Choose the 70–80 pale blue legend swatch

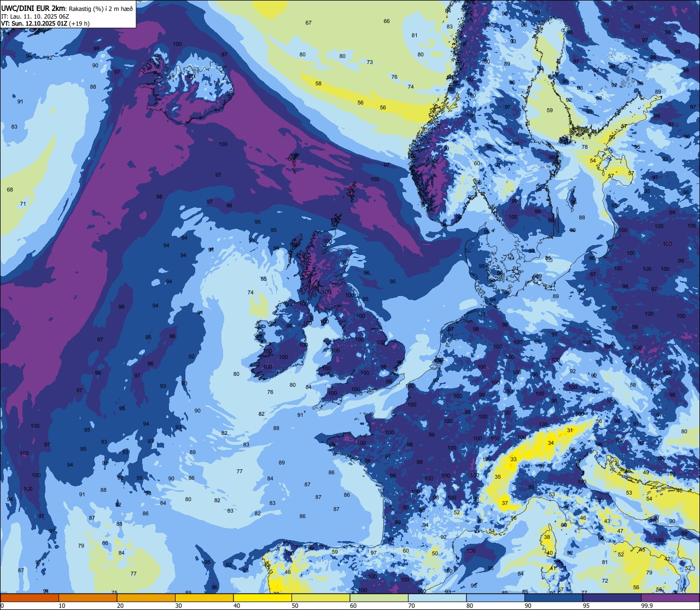point(437,597)
